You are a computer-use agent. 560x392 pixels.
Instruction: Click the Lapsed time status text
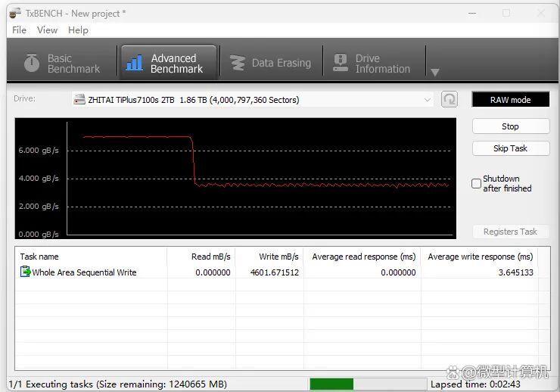click(475, 384)
